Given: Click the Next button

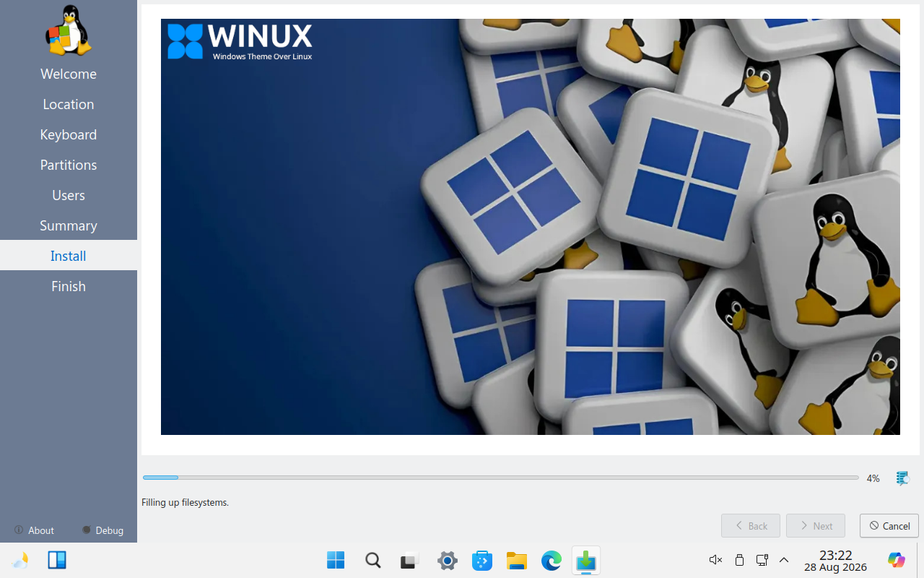Looking at the screenshot, I should (x=816, y=526).
